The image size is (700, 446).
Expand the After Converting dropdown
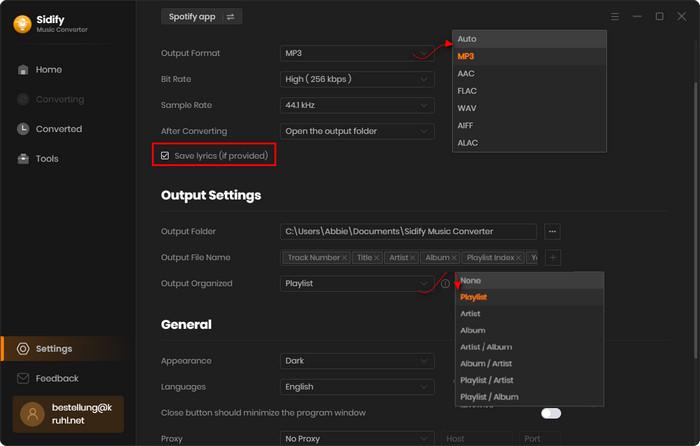point(357,131)
